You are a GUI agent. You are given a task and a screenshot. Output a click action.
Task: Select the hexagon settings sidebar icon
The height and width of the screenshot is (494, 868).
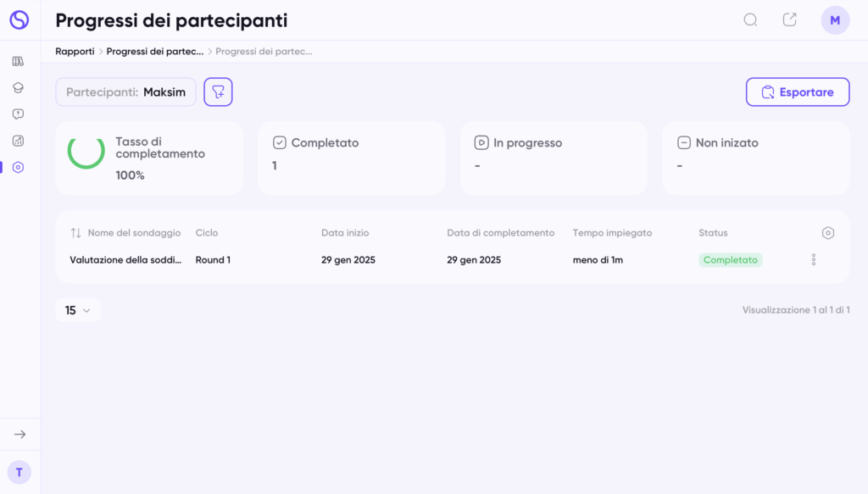(x=19, y=167)
